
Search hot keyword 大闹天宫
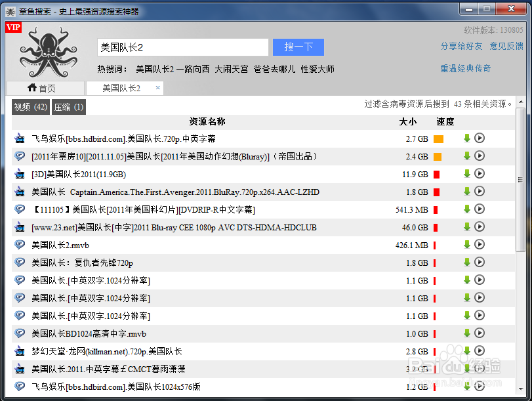pos(232,70)
